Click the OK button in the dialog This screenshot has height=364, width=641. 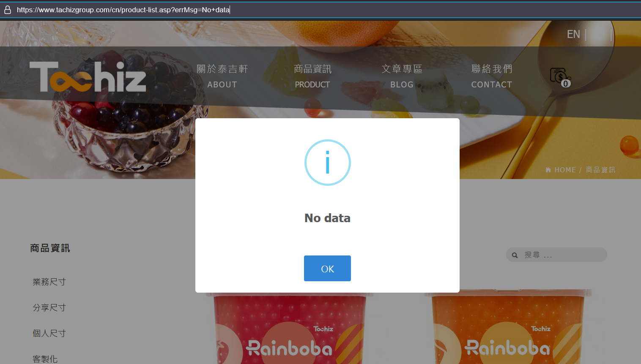(x=327, y=268)
